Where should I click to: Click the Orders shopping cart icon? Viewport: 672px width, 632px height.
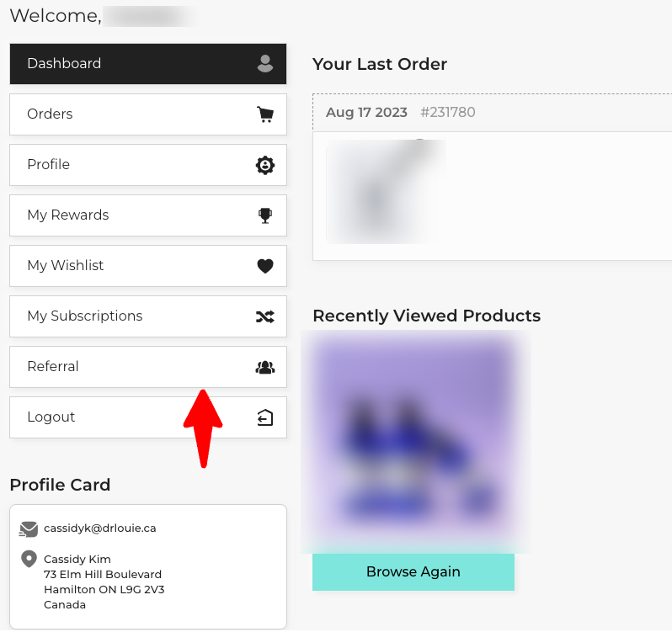pyautogui.click(x=265, y=114)
